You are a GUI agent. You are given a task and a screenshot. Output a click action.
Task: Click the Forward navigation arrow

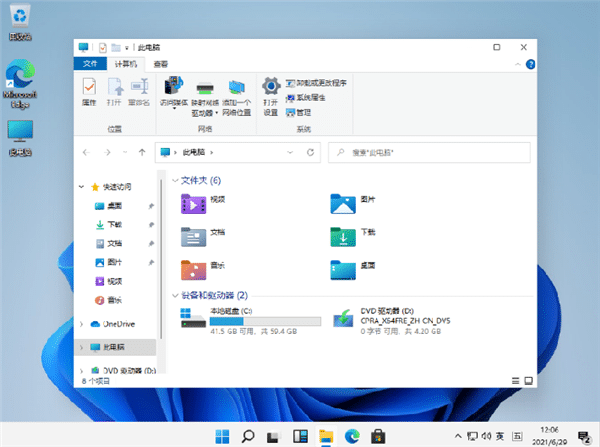click(x=107, y=152)
